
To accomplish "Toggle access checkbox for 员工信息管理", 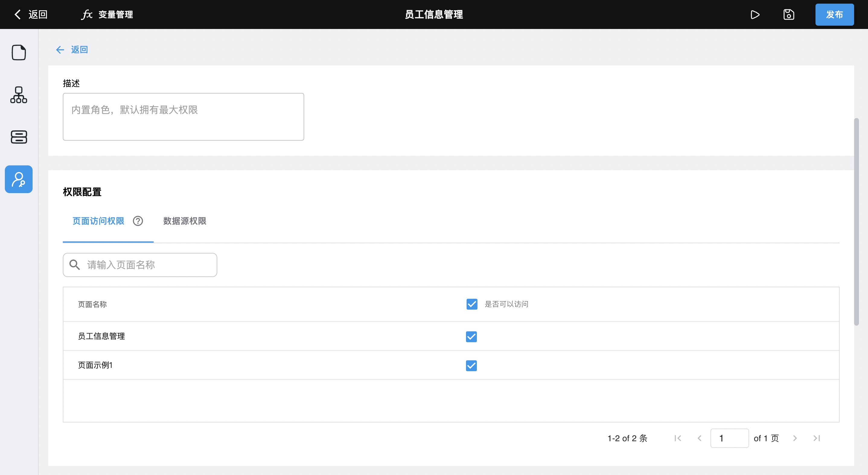I will click(x=471, y=336).
